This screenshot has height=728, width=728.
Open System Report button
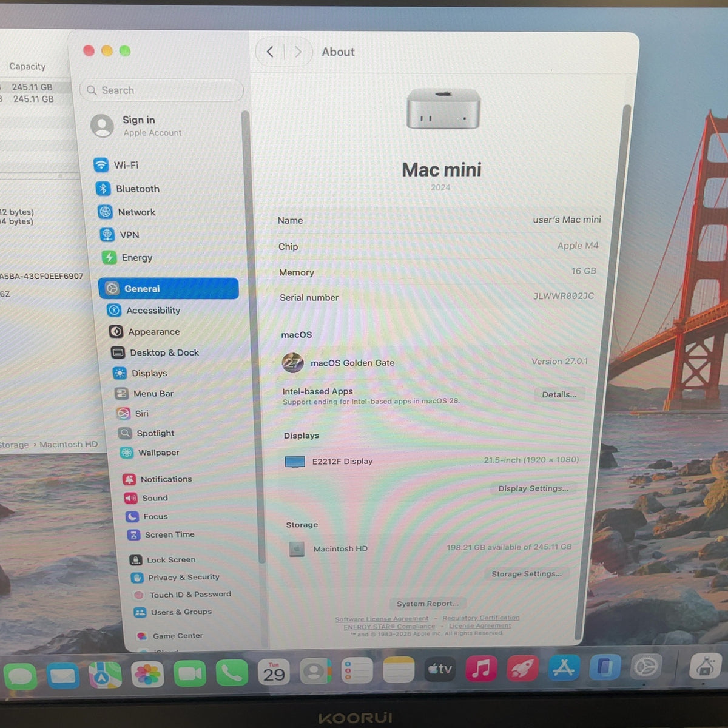coord(428,604)
